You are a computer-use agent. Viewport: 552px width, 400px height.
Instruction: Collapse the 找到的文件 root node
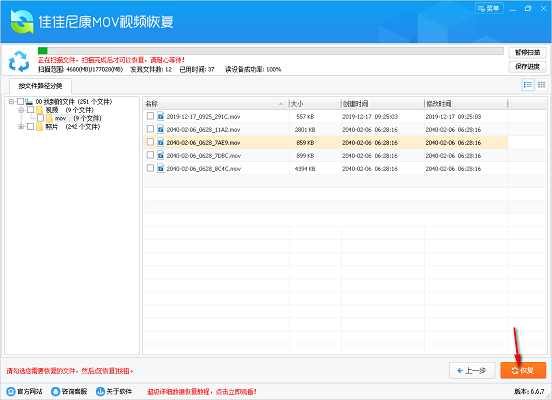point(11,102)
